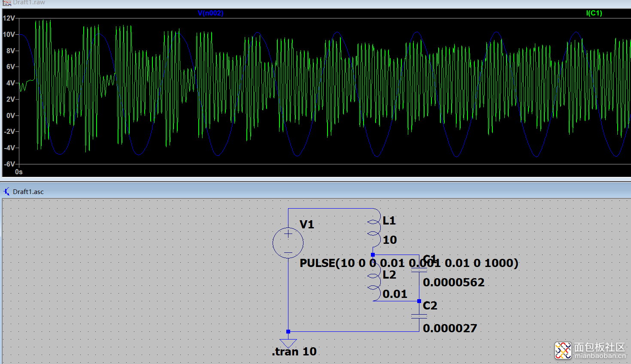This screenshot has height=364, width=631.
Task: Select the V1 voltage source symbol
Action: click(288, 243)
